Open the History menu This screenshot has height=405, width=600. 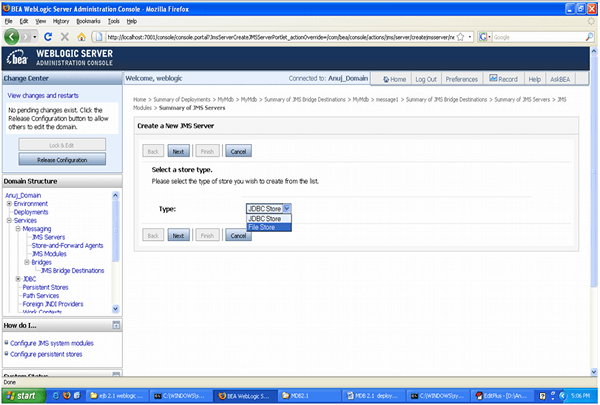[x=60, y=20]
